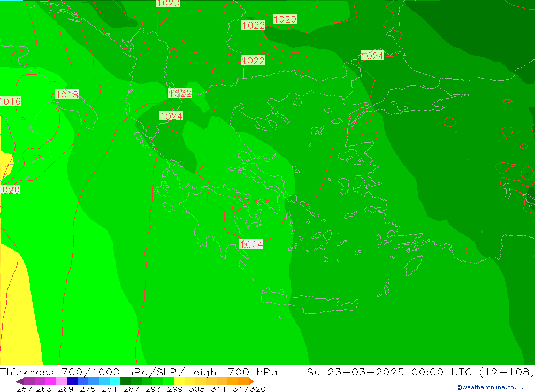Click the bright magenta legend swatch
535x392 pixels.
tap(50, 381)
